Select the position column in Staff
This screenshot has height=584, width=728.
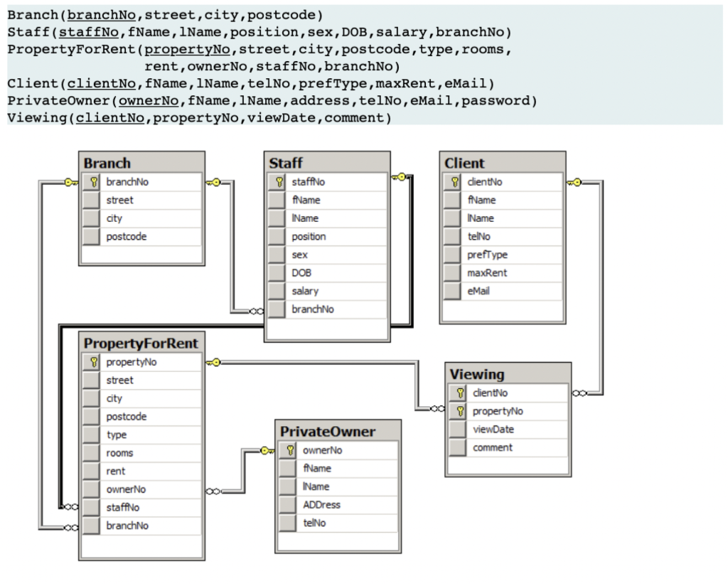[327, 236]
